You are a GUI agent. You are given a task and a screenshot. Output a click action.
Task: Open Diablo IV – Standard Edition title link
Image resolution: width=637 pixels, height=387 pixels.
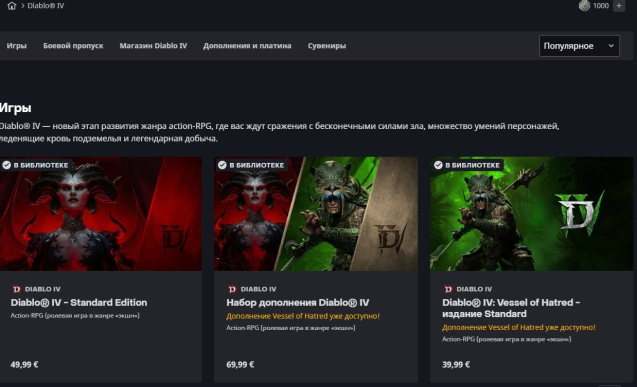(x=79, y=303)
